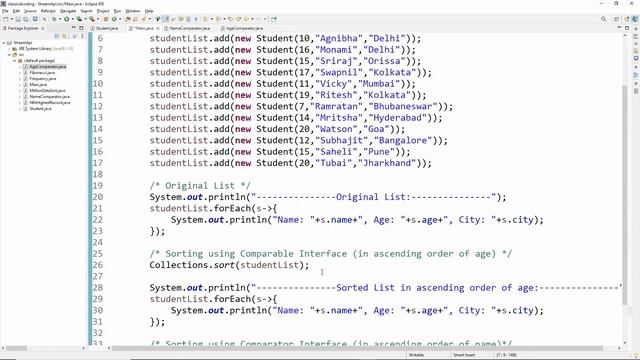Open the Run dropdown arrow

point(72,19)
